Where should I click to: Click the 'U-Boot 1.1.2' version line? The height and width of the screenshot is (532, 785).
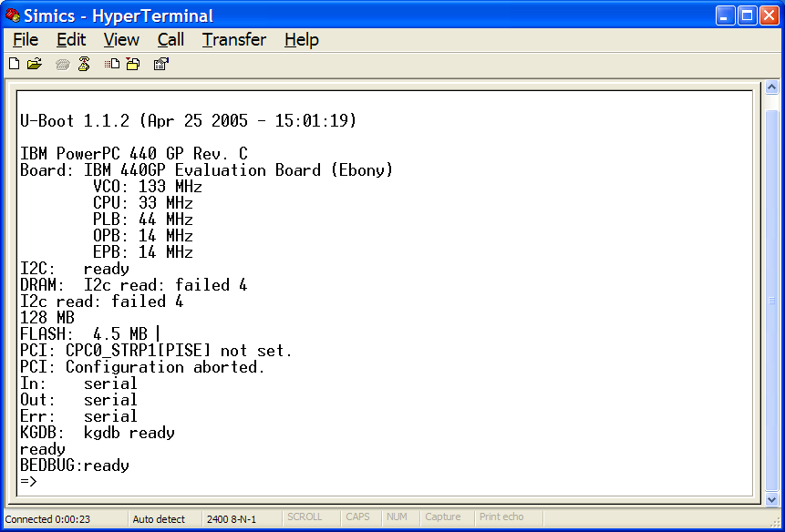pos(188,120)
